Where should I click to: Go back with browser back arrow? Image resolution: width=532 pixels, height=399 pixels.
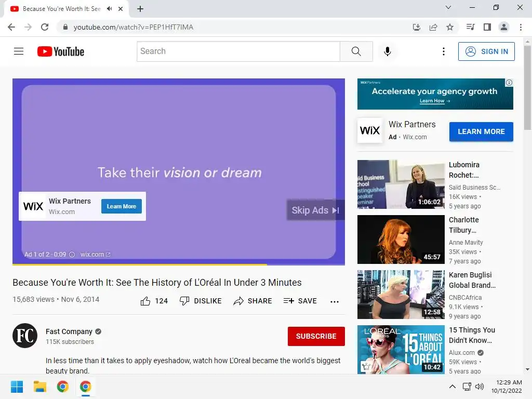coord(11,27)
